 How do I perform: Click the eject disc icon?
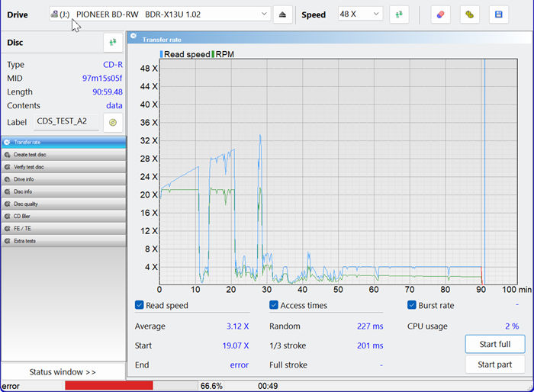[282, 14]
